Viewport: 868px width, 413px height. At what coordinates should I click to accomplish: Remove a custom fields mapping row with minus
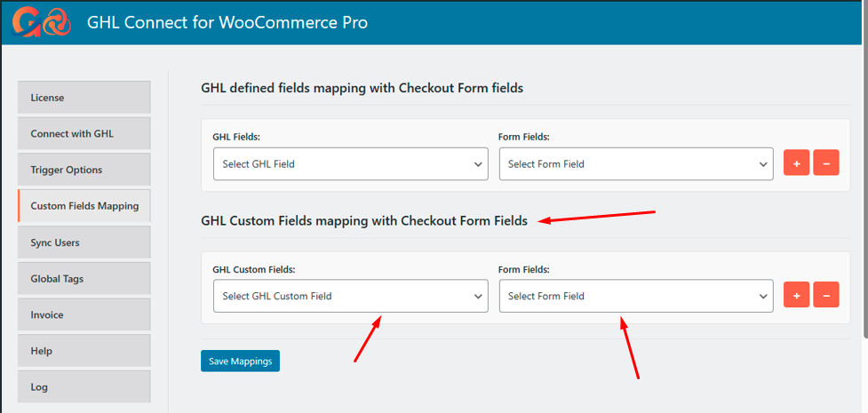click(x=826, y=296)
